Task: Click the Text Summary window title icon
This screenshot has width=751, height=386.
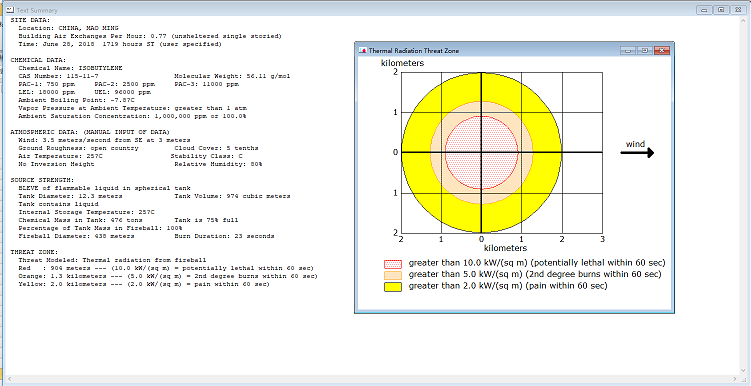Action: [x=9, y=10]
